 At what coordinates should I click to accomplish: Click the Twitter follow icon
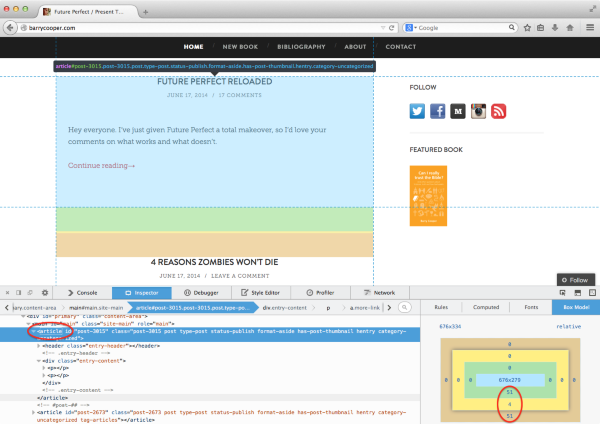click(419, 111)
